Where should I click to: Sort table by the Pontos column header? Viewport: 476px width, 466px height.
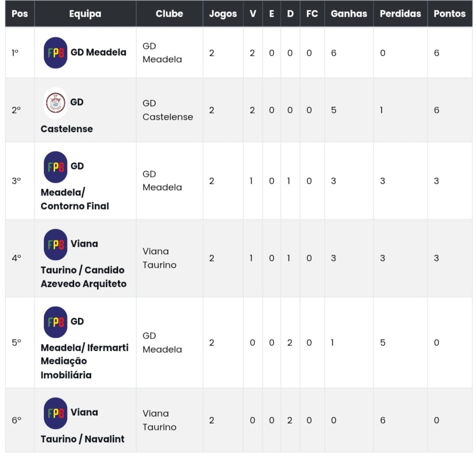coord(449,14)
